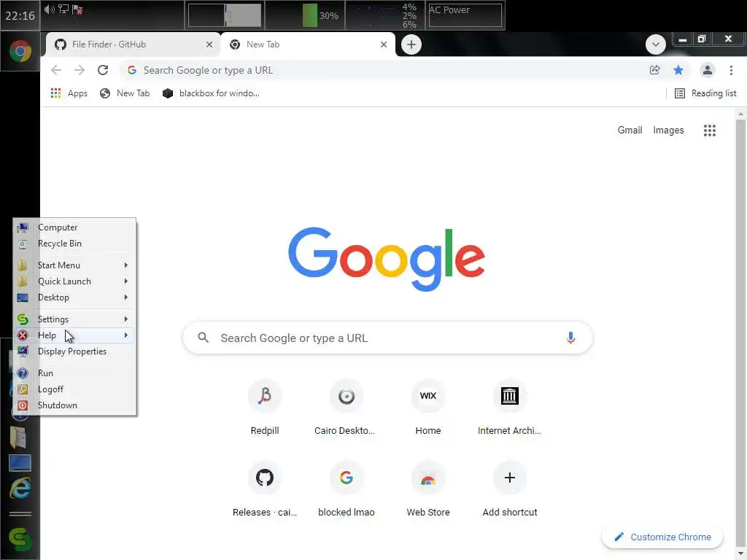Open the Google apps grid icon
The height and width of the screenshot is (560, 747).
point(709,131)
